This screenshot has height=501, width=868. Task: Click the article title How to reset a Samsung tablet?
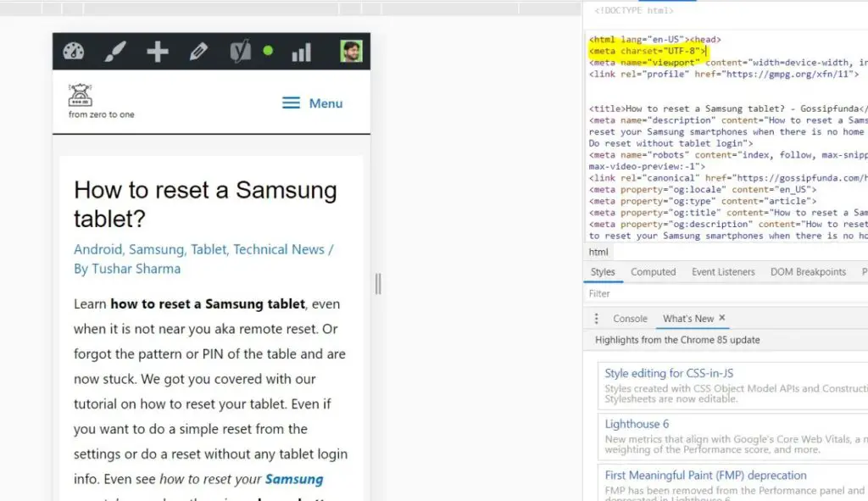pos(205,203)
